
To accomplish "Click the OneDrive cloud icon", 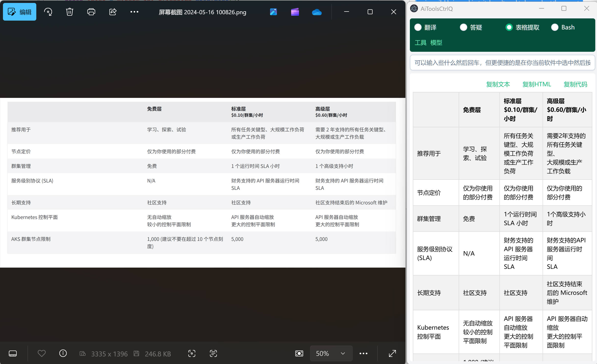I will (317, 12).
